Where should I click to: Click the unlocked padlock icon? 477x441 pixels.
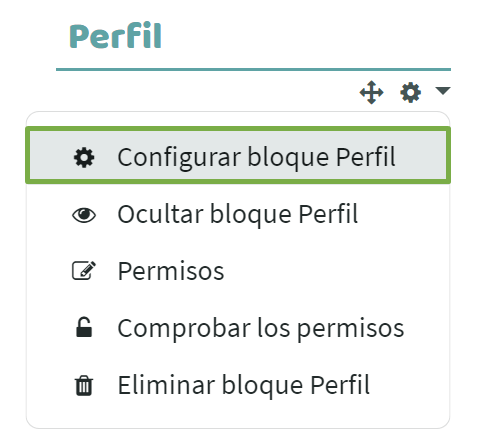[x=84, y=327]
